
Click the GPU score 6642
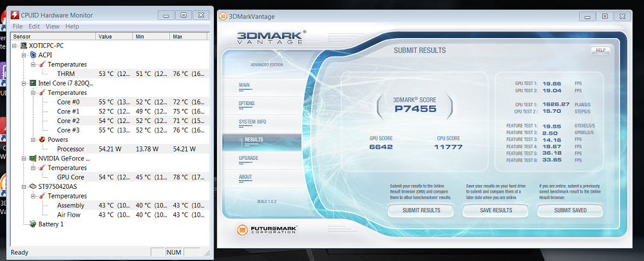pyautogui.click(x=381, y=147)
